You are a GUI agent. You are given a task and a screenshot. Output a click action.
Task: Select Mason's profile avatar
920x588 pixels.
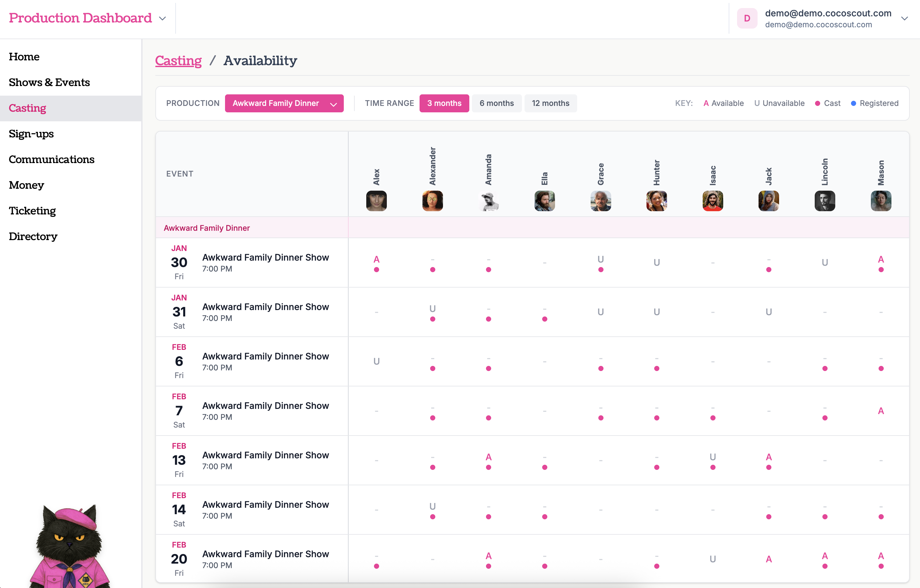pyautogui.click(x=881, y=201)
